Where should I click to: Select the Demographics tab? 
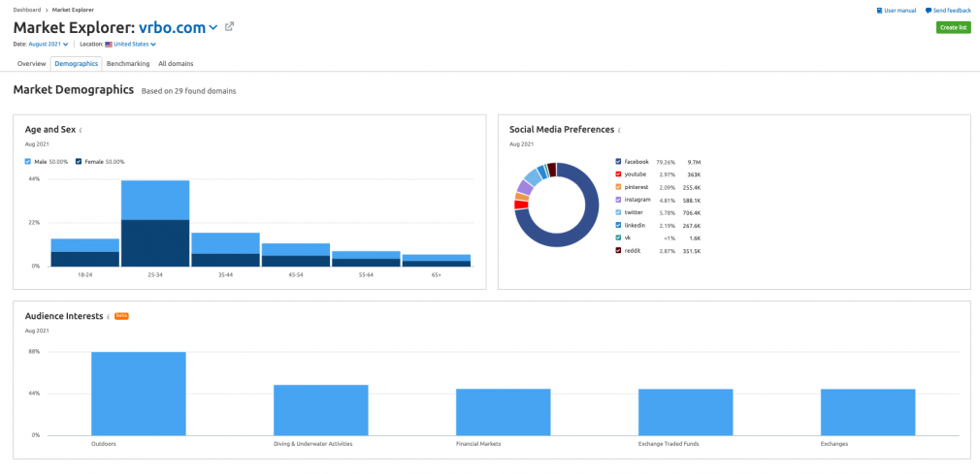click(x=77, y=64)
